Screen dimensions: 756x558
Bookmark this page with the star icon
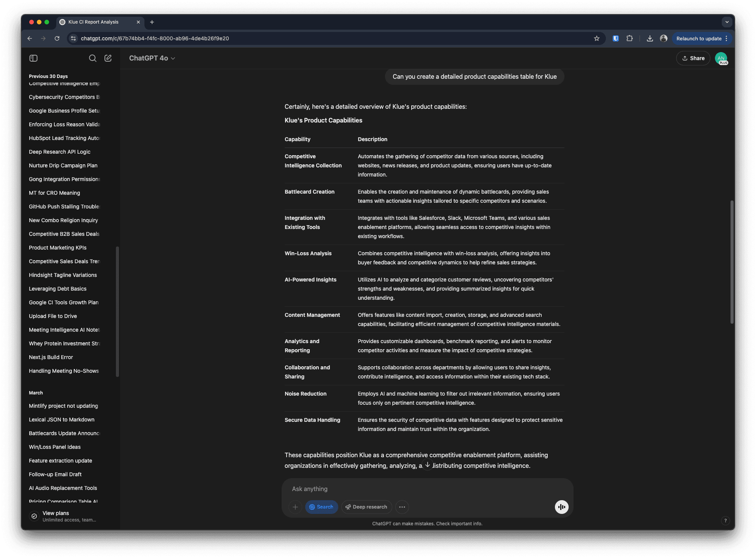[597, 38]
